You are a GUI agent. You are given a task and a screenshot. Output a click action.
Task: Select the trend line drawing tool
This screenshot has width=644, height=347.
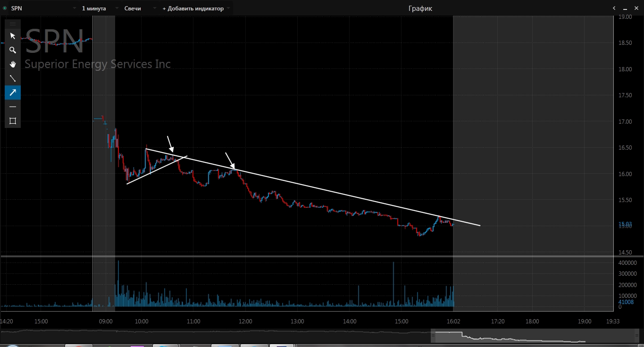(13, 78)
